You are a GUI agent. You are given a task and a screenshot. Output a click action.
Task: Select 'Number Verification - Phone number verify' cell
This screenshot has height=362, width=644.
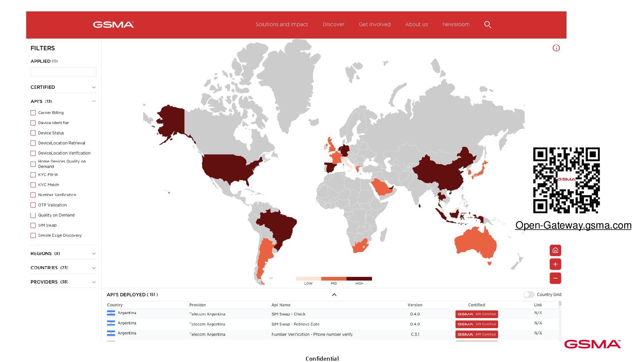coord(312,334)
